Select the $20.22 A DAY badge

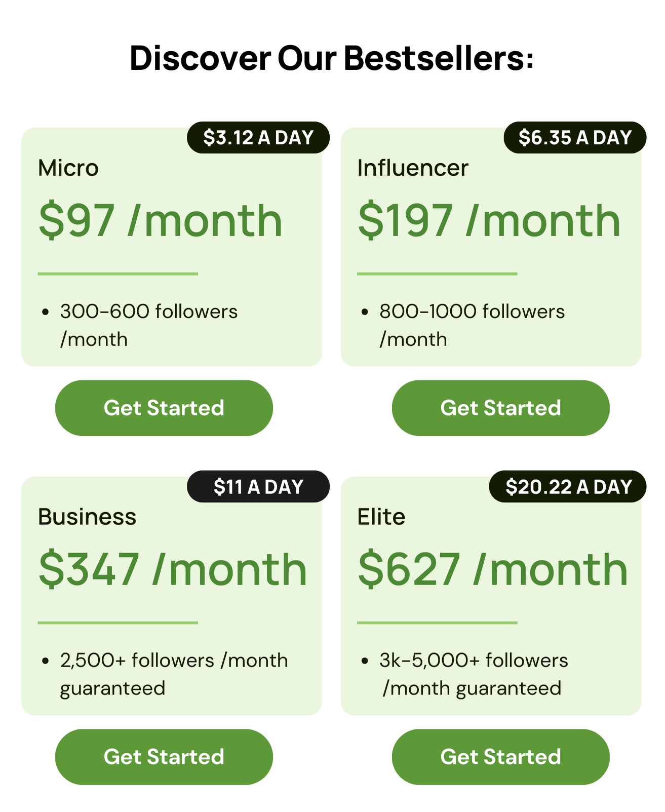pos(568,487)
